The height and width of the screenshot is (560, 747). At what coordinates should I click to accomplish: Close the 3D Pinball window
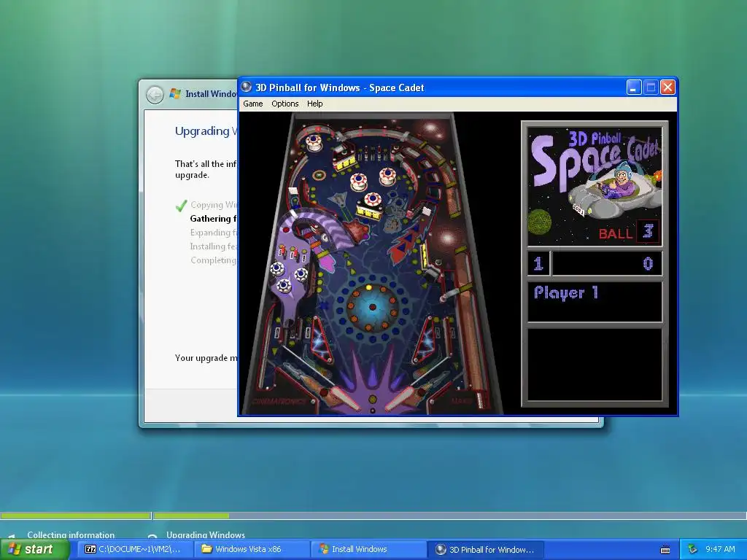tap(668, 87)
